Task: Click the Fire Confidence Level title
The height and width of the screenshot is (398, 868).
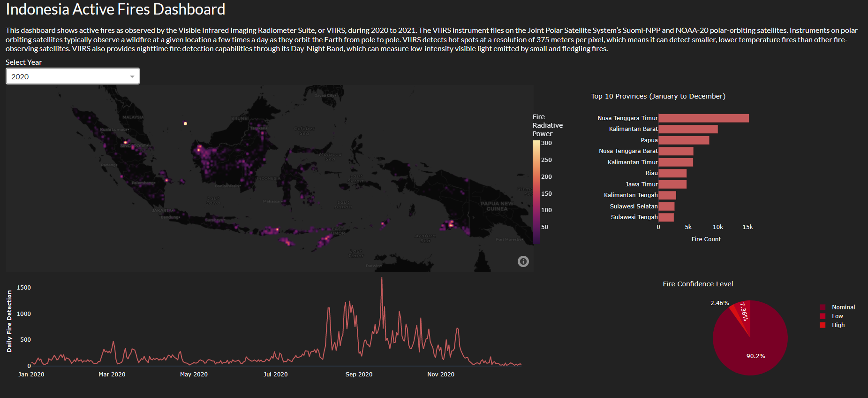Action: (x=698, y=284)
